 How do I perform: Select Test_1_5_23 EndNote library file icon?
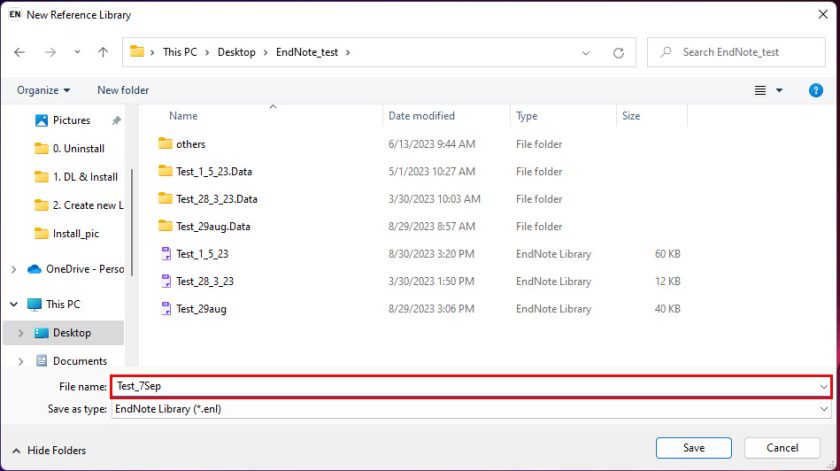(166, 253)
